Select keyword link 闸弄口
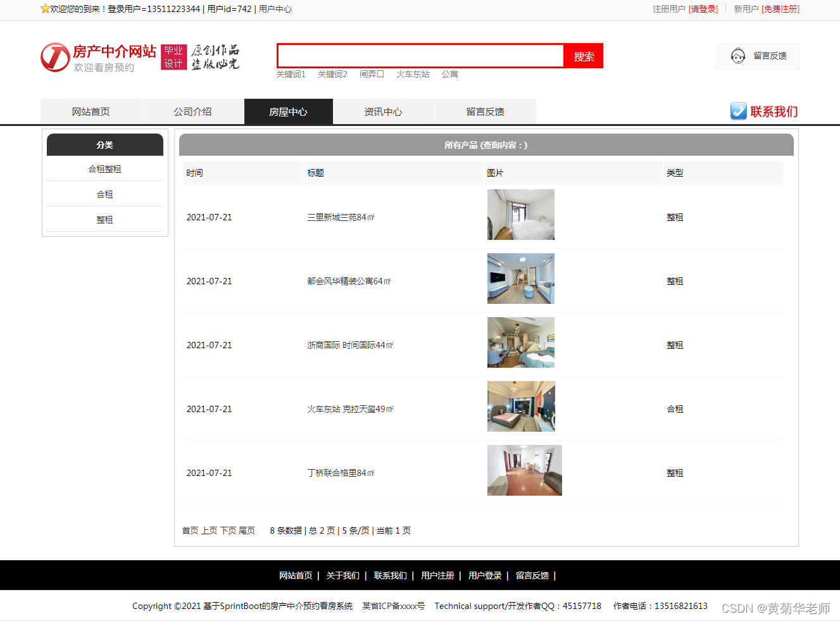 click(372, 74)
